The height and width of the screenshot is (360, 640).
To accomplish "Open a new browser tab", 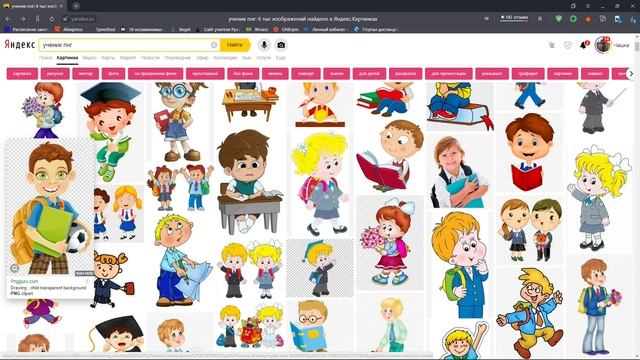I will [x=76, y=6].
